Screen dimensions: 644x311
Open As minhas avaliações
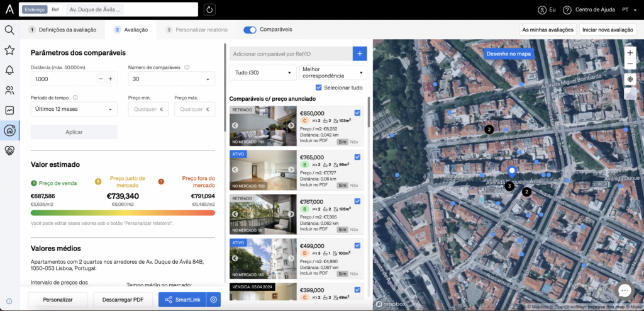point(548,30)
